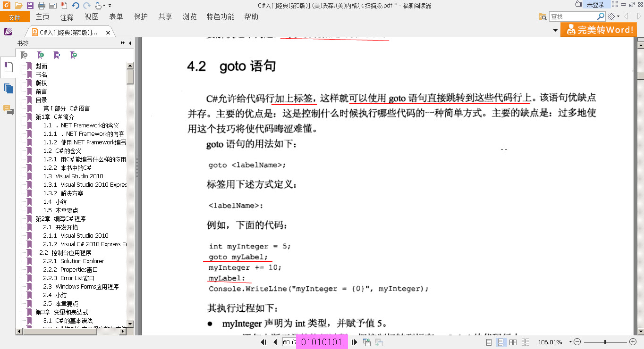Select the hand tool icon
The height and width of the screenshot is (349, 644).
(x=99, y=6)
